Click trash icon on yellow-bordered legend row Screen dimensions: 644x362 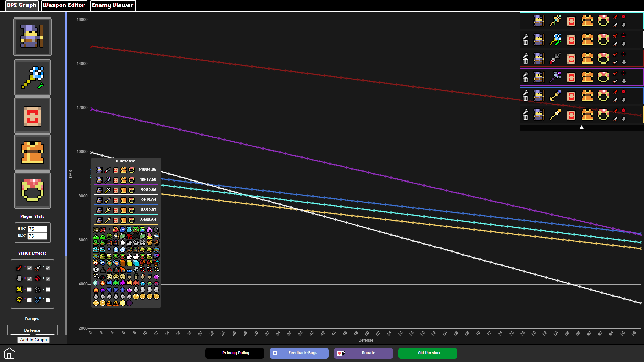[x=526, y=117]
